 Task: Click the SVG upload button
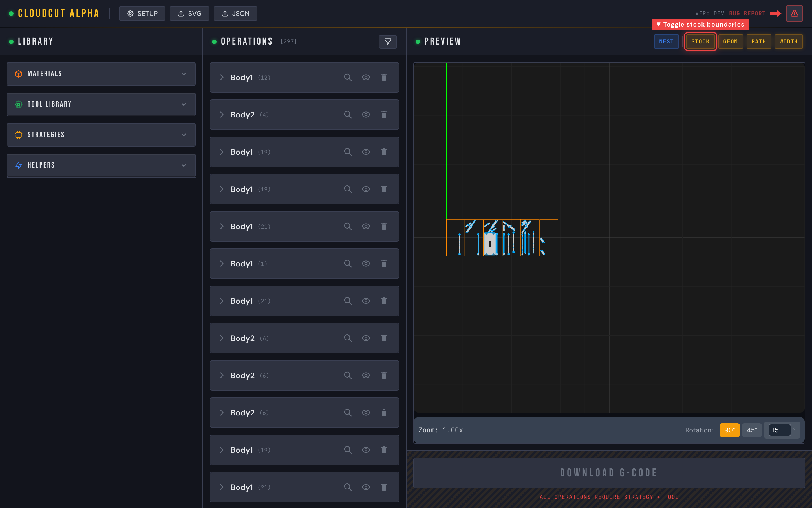point(189,14)
